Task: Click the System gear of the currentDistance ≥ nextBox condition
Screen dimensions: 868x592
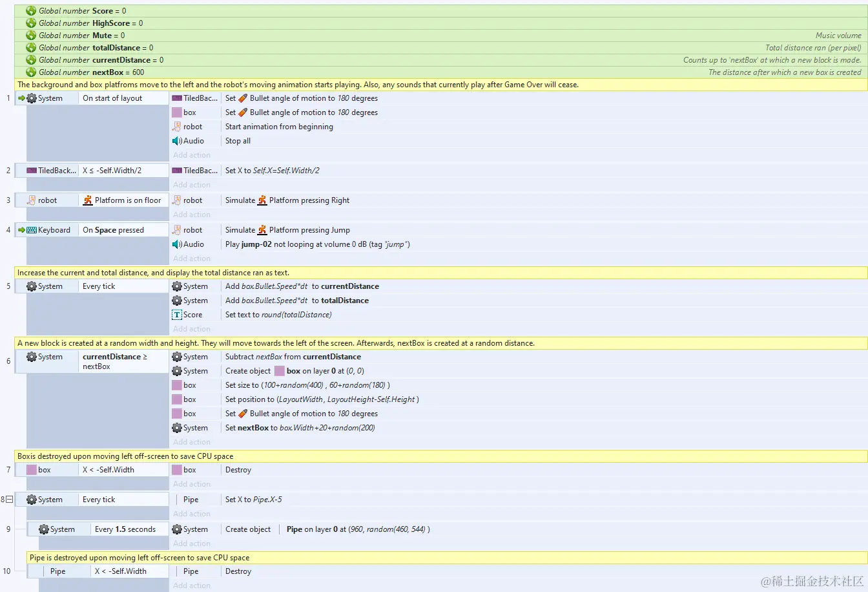Action: click(x=32, y=357)
